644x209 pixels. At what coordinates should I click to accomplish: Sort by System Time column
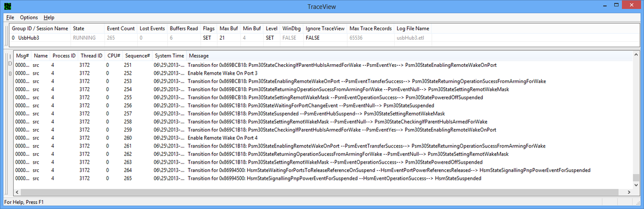click(x=169, y=55)
